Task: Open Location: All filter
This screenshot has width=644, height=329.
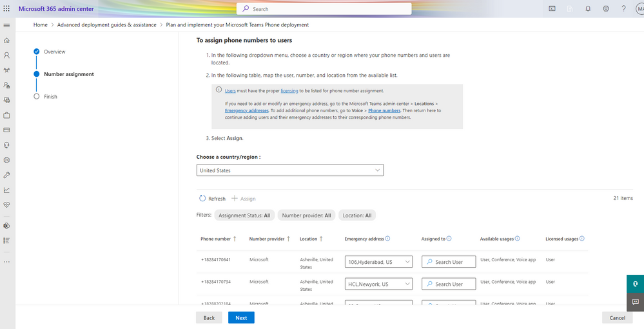Action: tap(357, 215)
